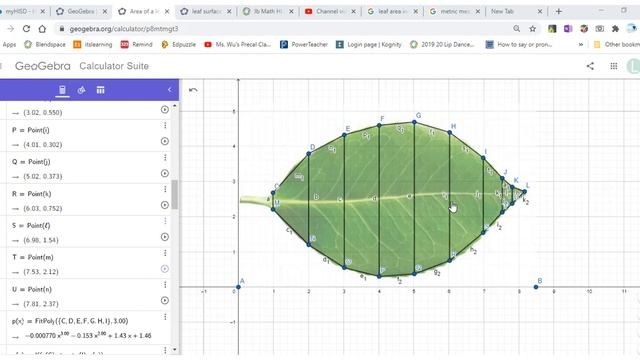Open three-dot menu for R = Point(k)
Image resolution: width=640 pixels, height=360 pixels.
coord(165,189)
